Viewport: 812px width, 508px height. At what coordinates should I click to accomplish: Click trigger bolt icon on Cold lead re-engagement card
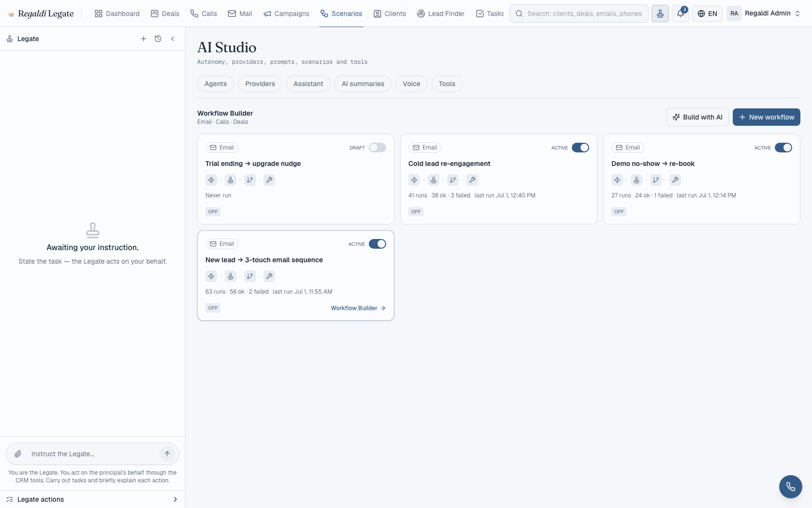pyautogui.click(x=414, y=180)
